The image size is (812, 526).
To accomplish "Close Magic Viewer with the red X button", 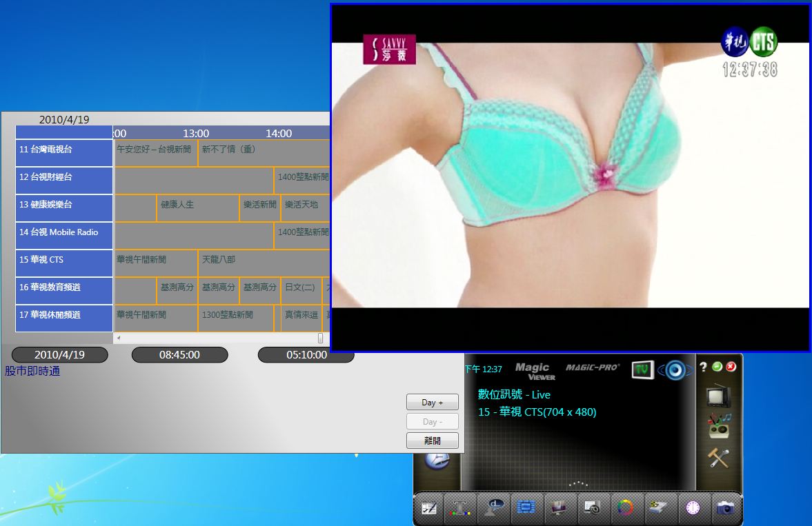I will [731, 367].
